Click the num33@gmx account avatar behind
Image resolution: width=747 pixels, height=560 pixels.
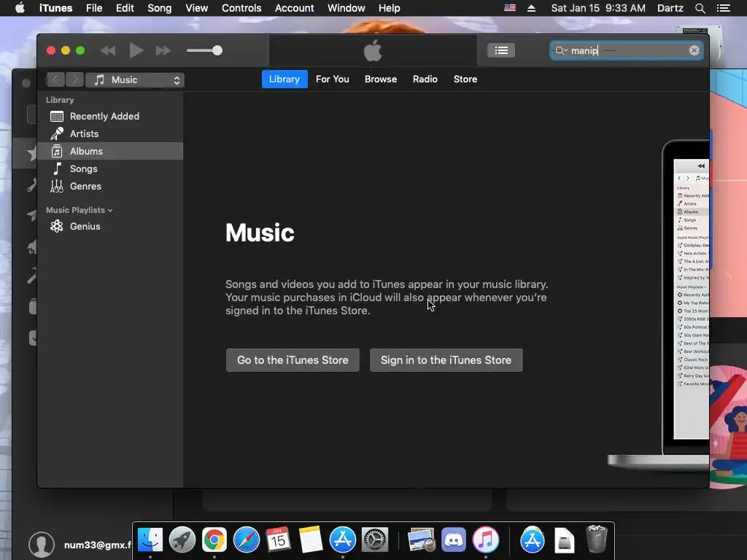click(42, 545)
